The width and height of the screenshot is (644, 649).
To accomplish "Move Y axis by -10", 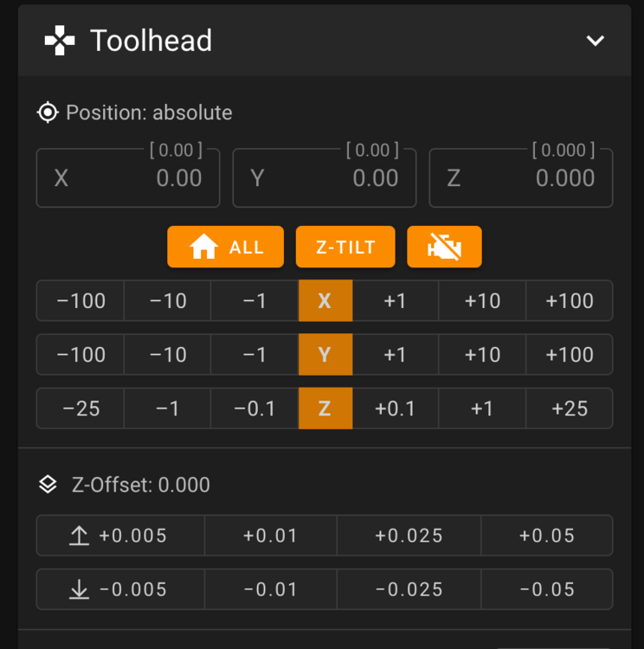I will [x=167, y=354].
